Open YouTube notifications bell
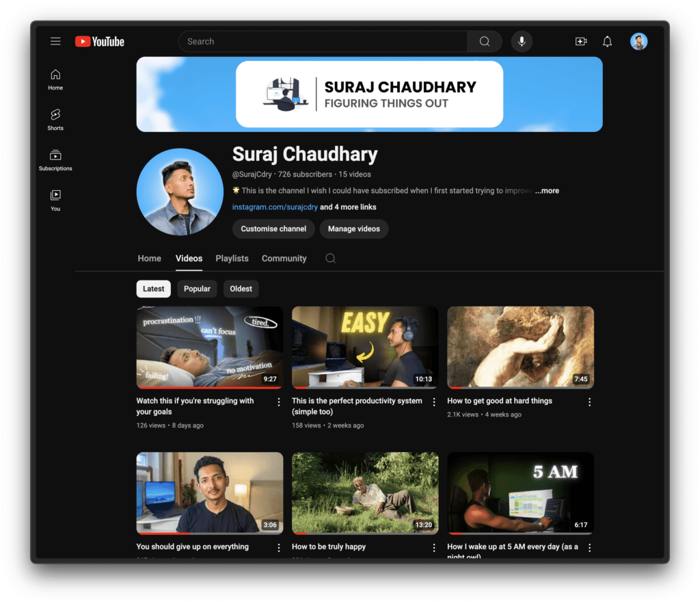 pyautogui.click(x=607, y=41)
